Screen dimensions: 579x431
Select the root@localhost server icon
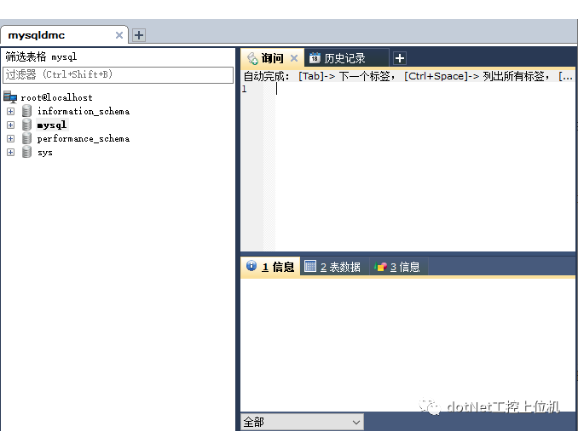pos(10,98)
